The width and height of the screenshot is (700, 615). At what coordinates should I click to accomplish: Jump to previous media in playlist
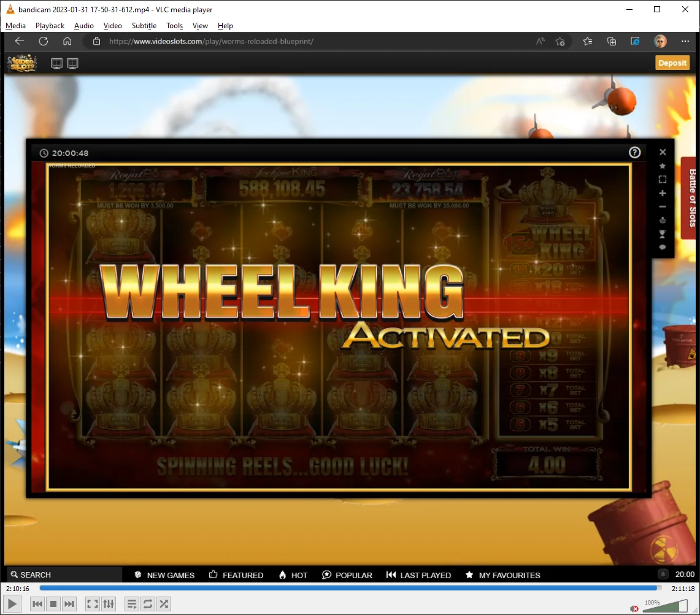[37, 605]
